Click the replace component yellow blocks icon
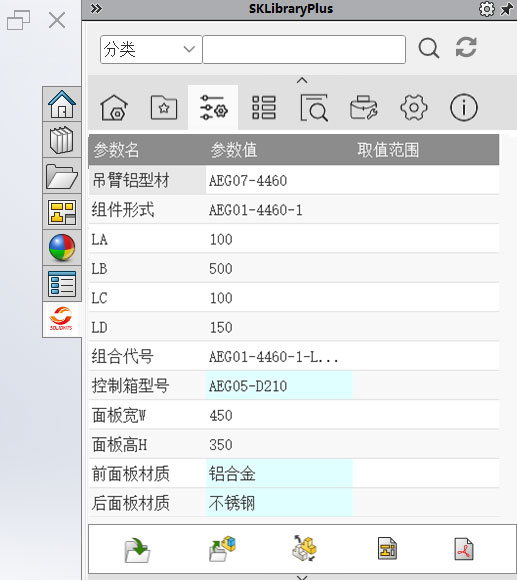 point(304,548)
